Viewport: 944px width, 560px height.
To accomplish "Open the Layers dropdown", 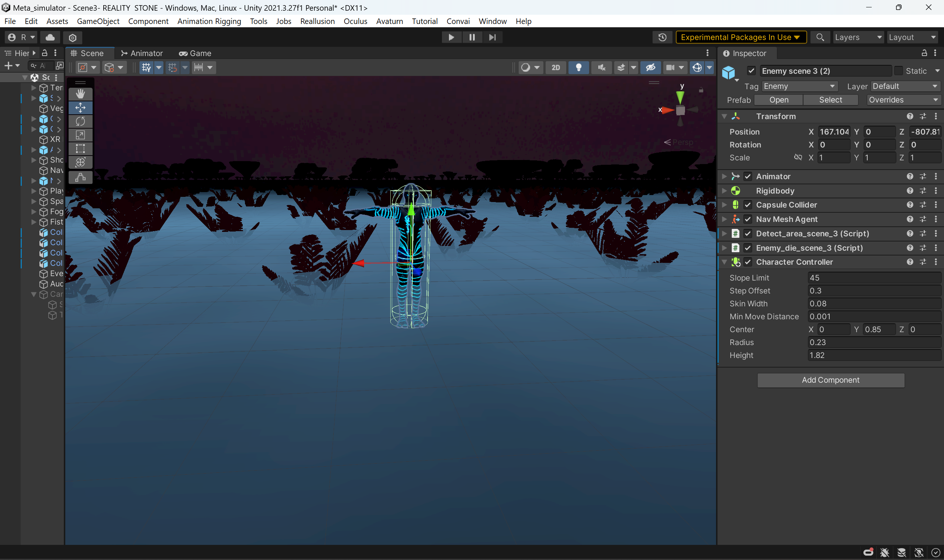I will point(858,37).
